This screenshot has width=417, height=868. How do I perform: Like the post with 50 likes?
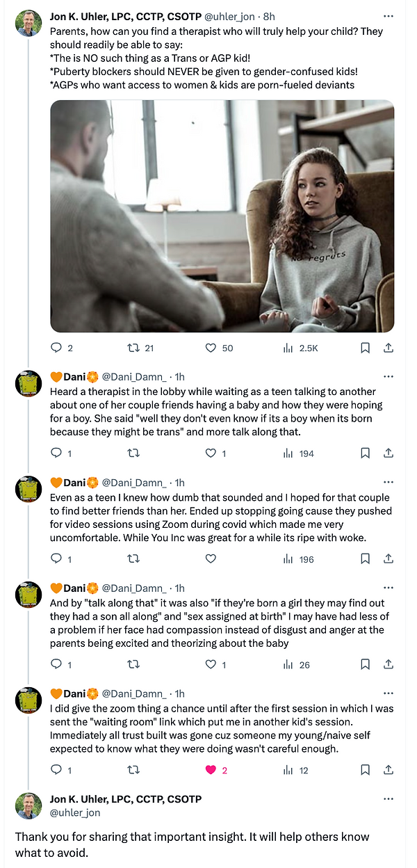coord(211,348)
